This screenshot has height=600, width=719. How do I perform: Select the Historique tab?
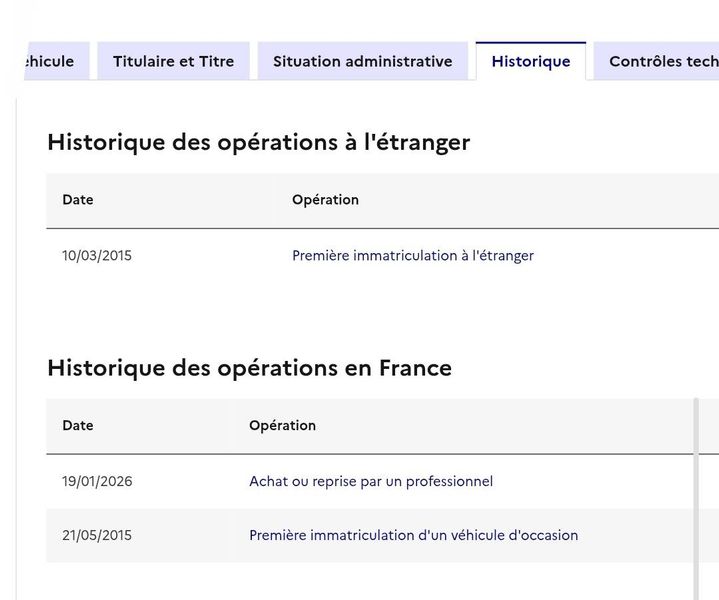coord(531,61)
